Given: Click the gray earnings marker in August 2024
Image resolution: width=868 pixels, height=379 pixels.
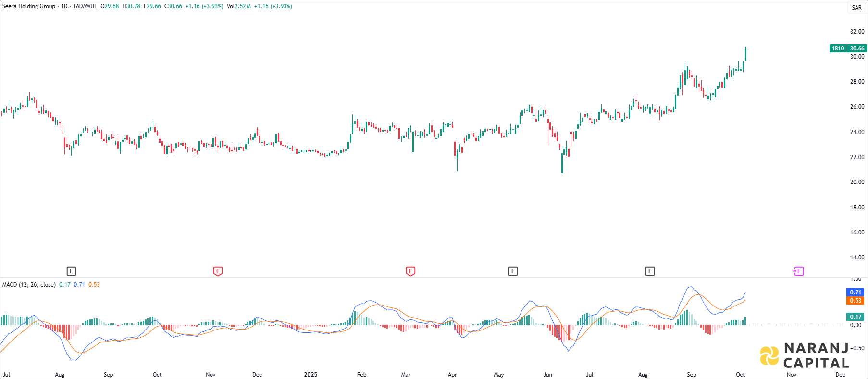Looking at the screenshot, I should (71, 271).
